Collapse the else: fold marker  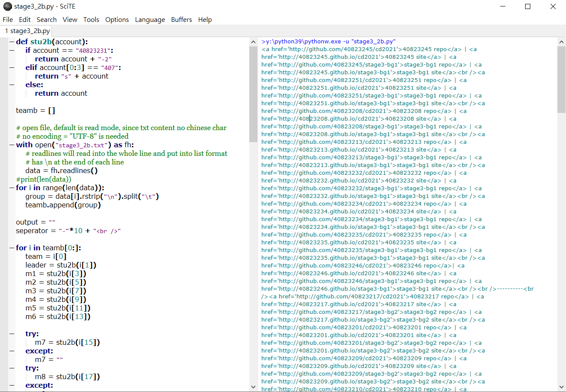[12, 85]
